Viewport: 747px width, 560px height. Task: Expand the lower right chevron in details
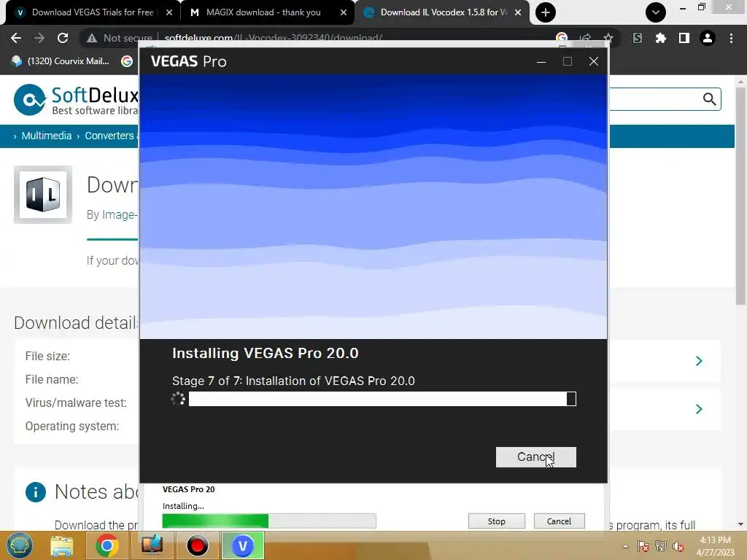coord(699,409)
